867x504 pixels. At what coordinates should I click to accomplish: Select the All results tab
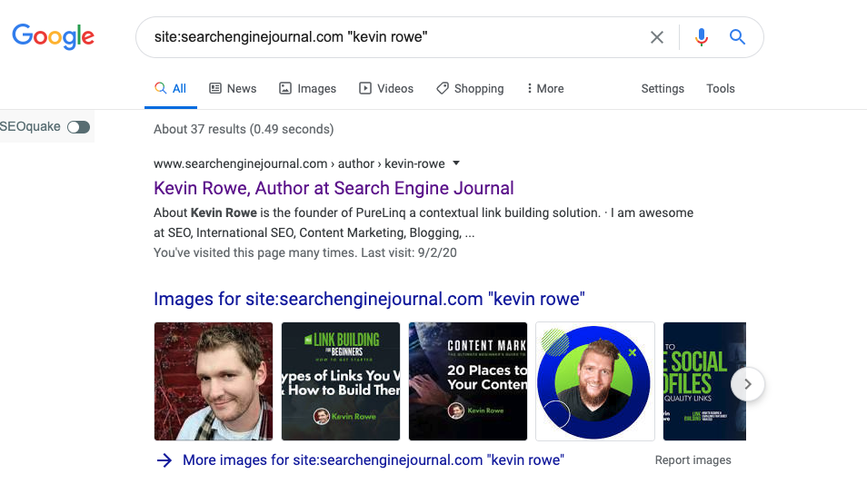(x=170, y=88)
